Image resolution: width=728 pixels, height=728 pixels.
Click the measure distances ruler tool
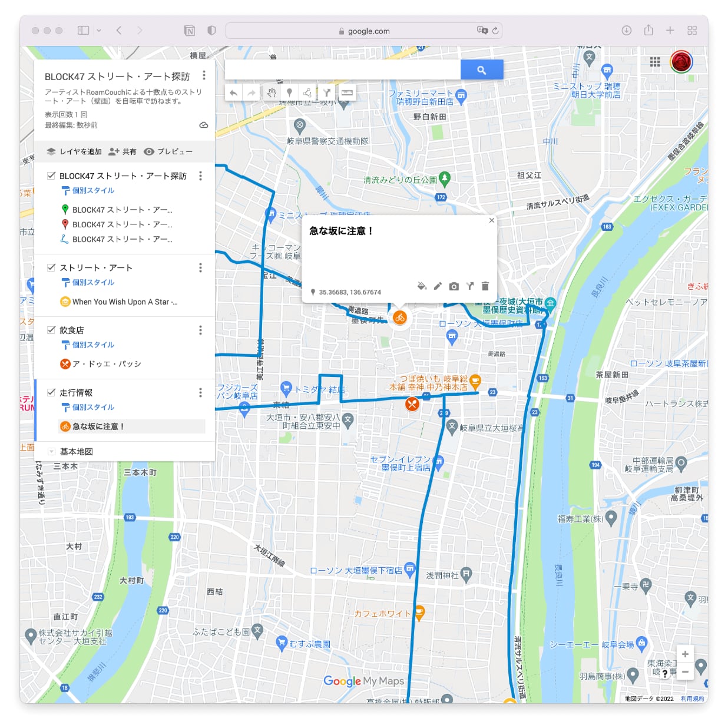(347, 92)
